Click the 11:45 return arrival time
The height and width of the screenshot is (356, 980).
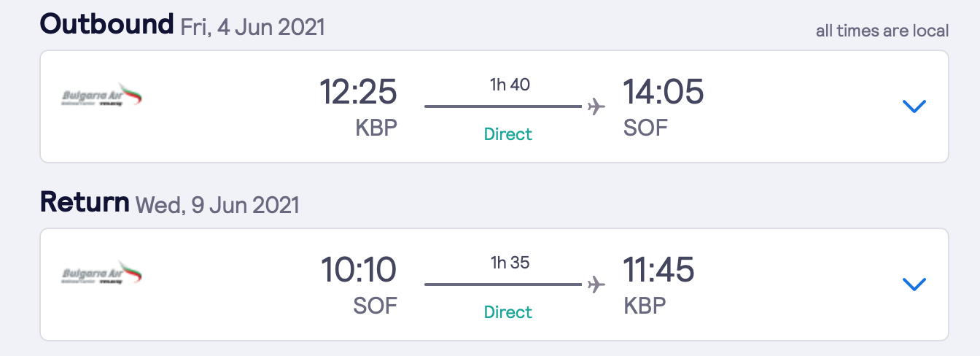(658, 271)
